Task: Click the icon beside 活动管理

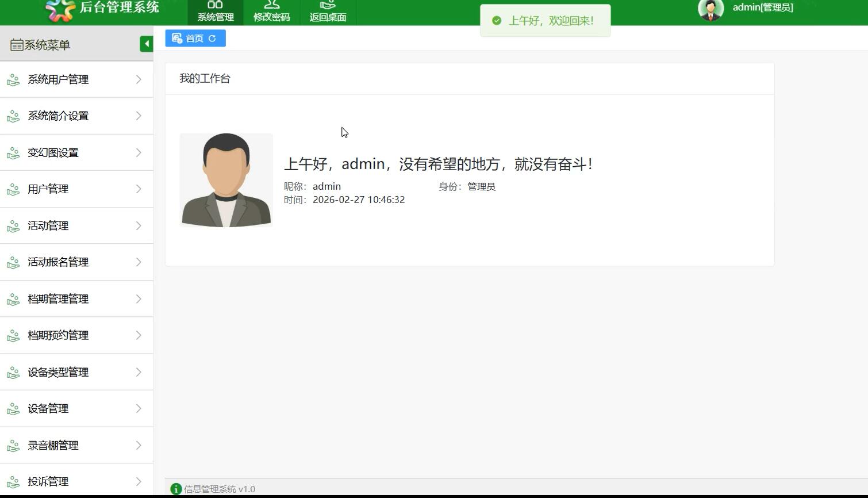Action: [13, 226]
